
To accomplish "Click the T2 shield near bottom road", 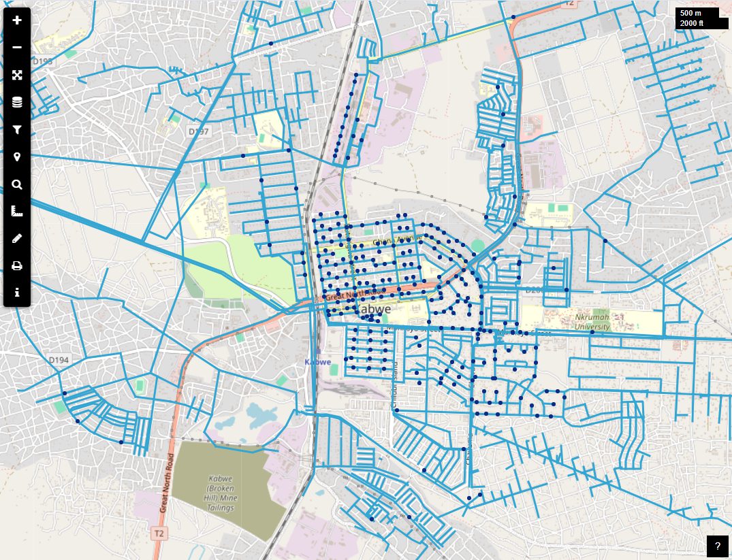I will [x=159, y=533].
